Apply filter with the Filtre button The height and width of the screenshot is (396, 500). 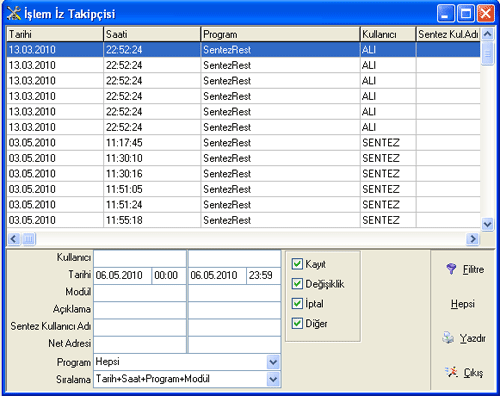pyautogui.click(x=465, y=269)
